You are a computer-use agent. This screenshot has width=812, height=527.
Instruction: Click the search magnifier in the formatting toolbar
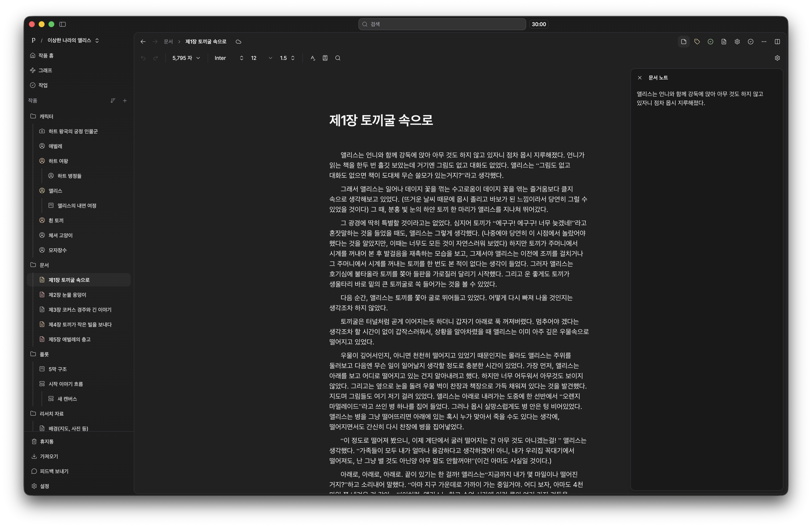pyautogui.click(x=338, y=58)
